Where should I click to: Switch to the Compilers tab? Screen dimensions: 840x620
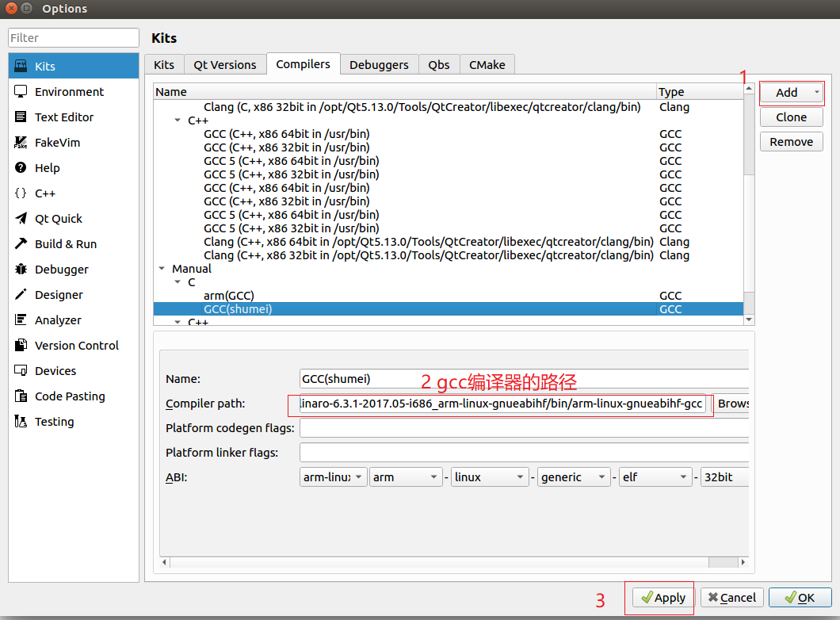click(304, 63)
